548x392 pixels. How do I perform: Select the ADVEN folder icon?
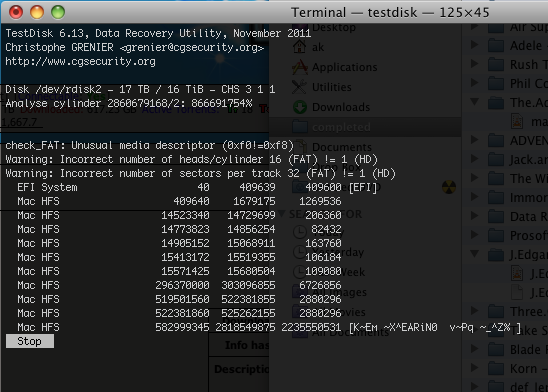click(x=496, y=140)
